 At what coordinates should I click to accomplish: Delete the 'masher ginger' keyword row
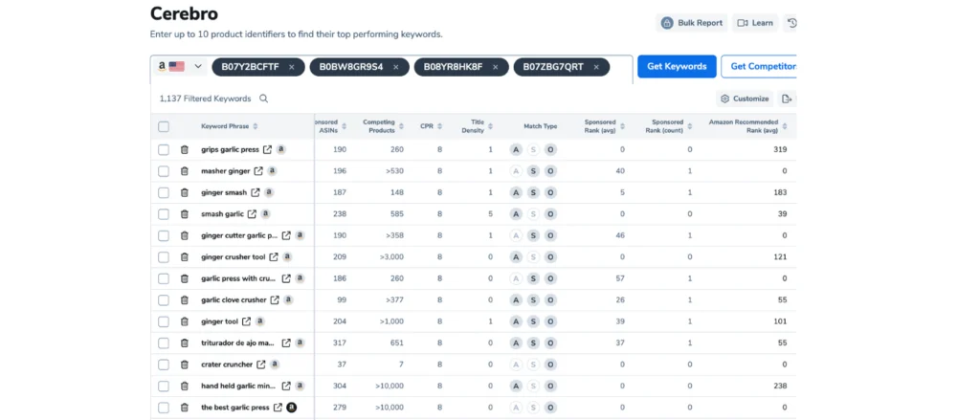tap(185, 171)
